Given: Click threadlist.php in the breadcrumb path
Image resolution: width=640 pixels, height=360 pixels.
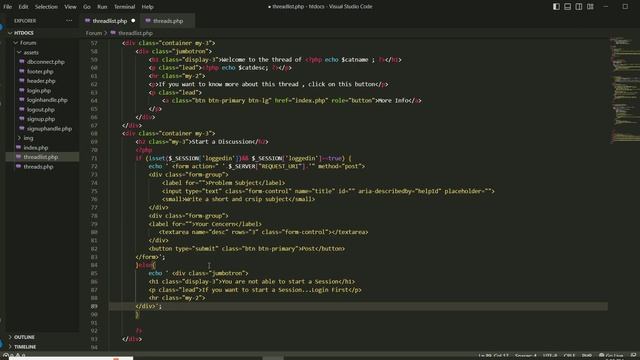Looking at the screenshot, I should click(x=135, y=33).
